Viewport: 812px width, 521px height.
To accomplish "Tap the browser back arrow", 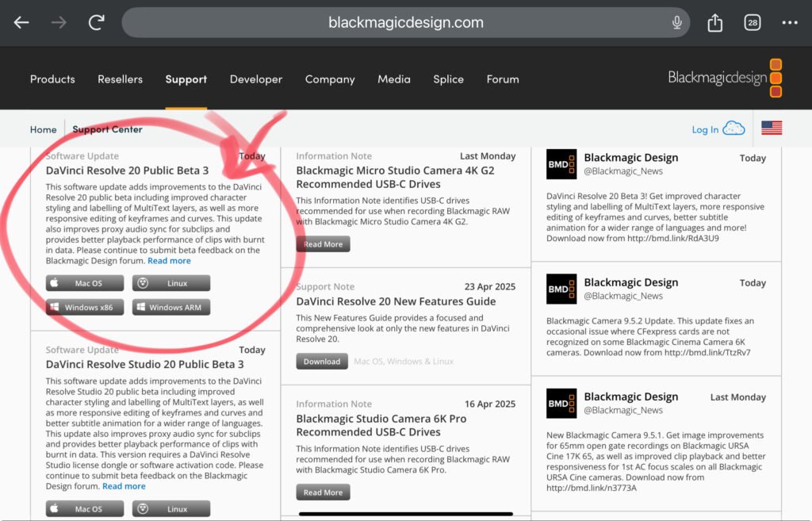I will pos(21,22).
